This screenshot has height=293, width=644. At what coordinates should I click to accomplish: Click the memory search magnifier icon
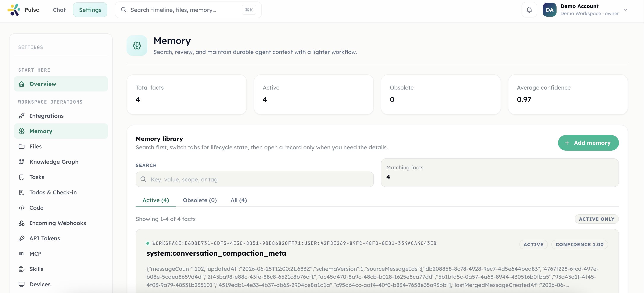coord(143,179)
